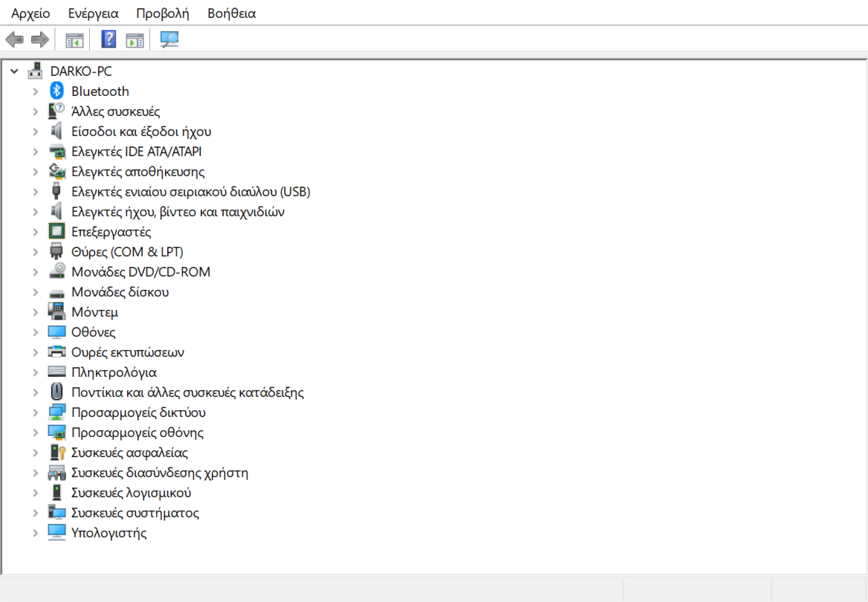
Task: Click the Ελεγκτές αποθήκευσης icon
Action: [x=56, y=171]
